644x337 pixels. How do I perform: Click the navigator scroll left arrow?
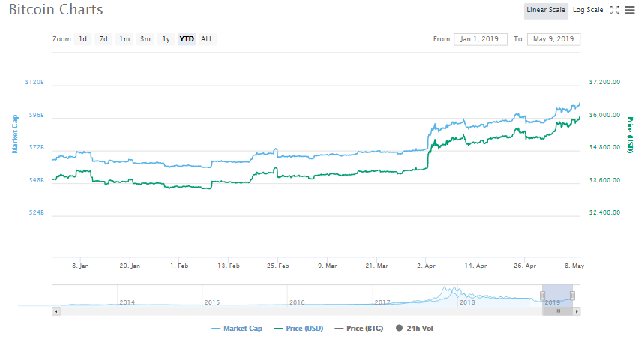tap(55, 311)
